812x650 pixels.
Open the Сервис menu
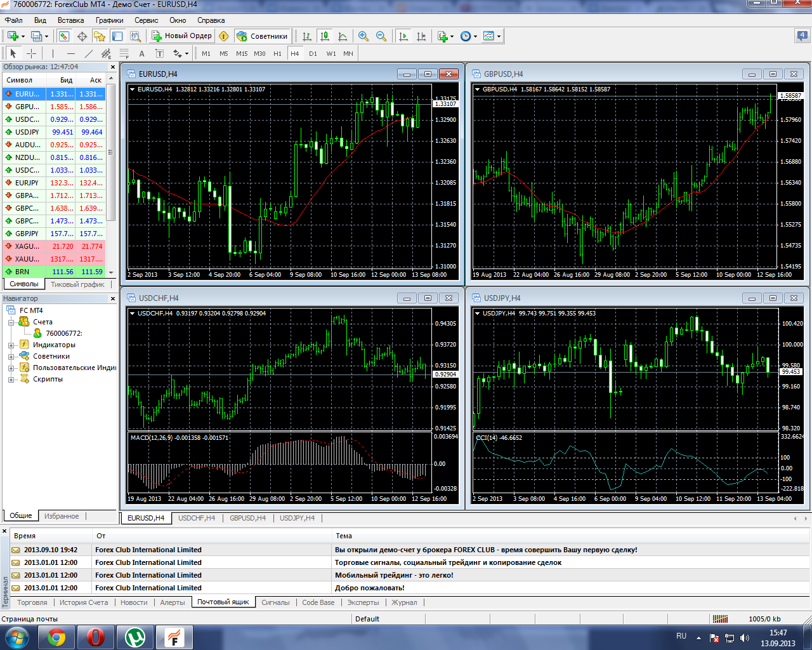pos(146,20)
